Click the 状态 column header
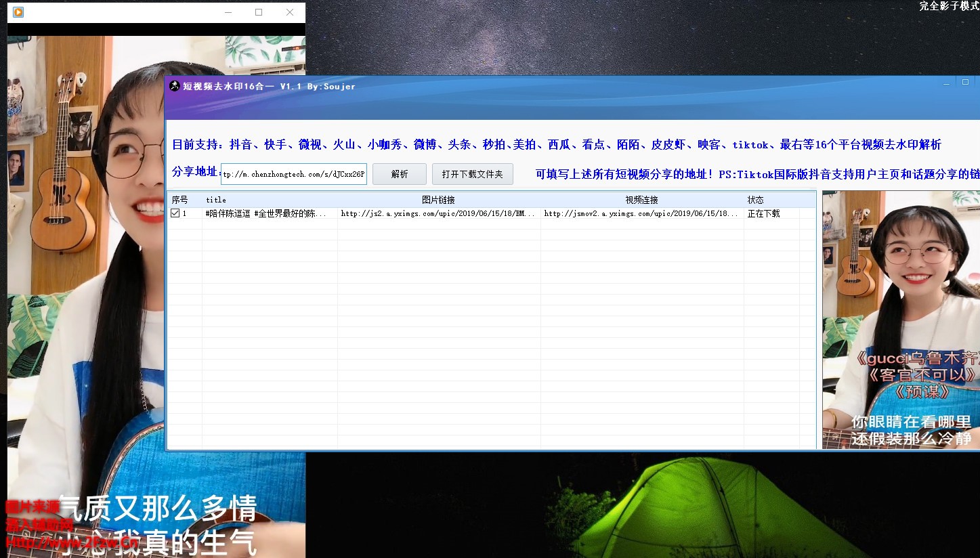 coord(771,200)
